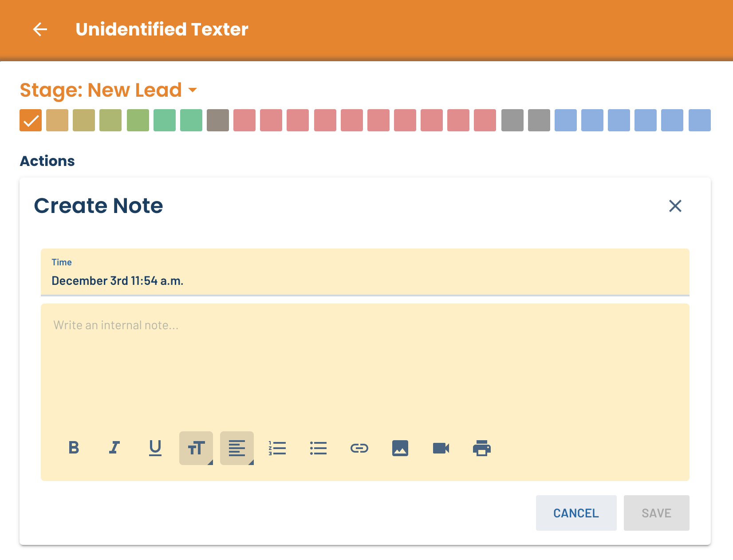
Task: Select the first pink stage box
Action: [244, 120]
